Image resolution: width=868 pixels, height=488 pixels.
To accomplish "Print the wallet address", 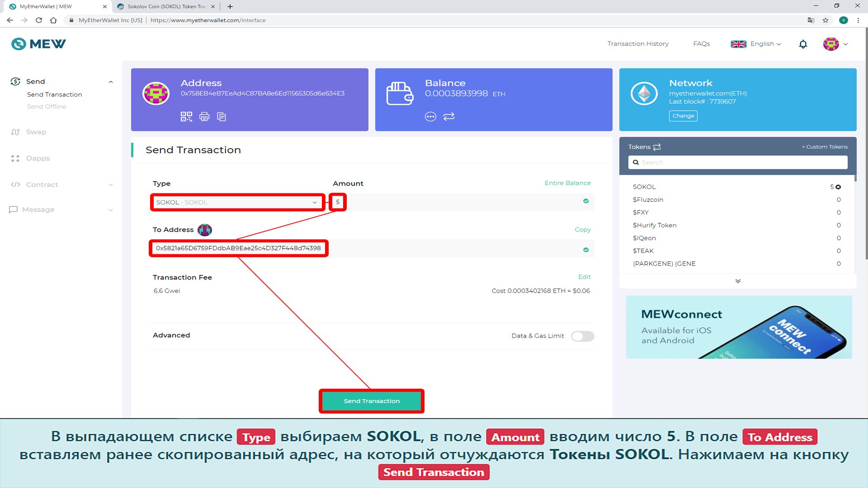I will click(x=204, y=117).
